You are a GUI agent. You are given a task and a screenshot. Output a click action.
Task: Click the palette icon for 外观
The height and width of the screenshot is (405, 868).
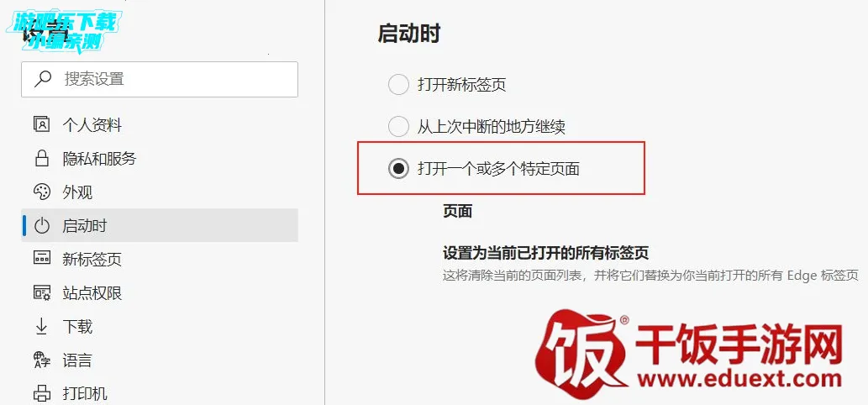(x=42, y=192)
